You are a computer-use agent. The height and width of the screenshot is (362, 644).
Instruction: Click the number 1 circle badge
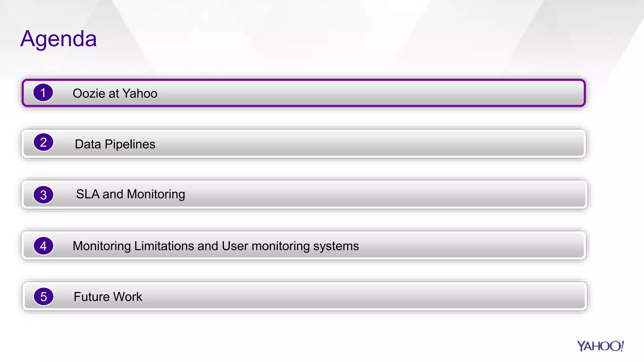[x=43, y=93]
